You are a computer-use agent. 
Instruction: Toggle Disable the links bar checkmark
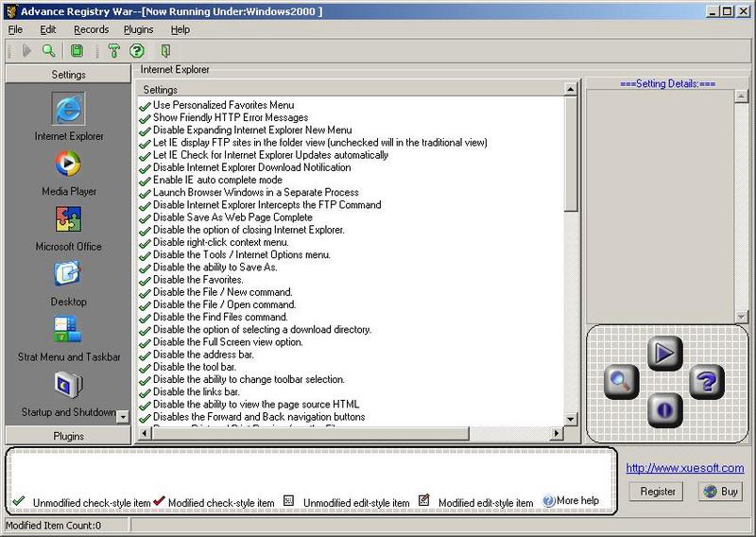tap(145, 392)
